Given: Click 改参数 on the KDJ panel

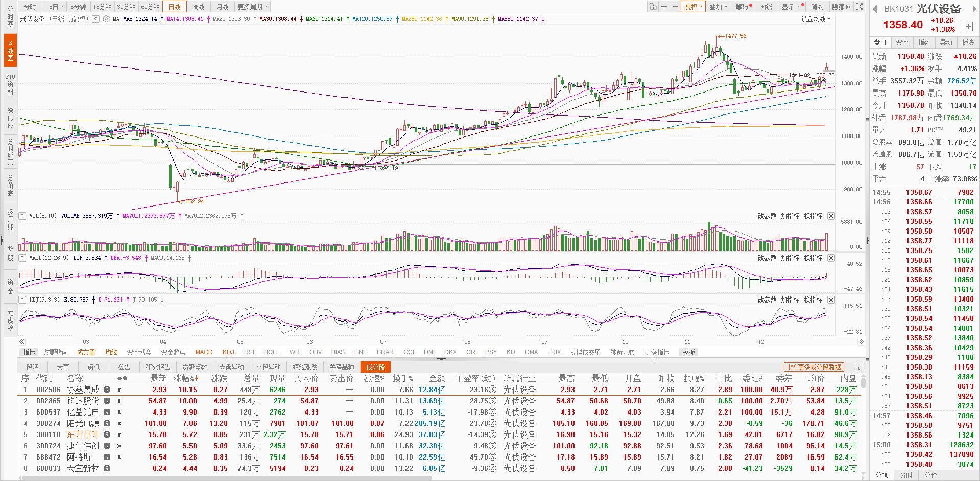Looking at the screenshot, I should [767, 300].
